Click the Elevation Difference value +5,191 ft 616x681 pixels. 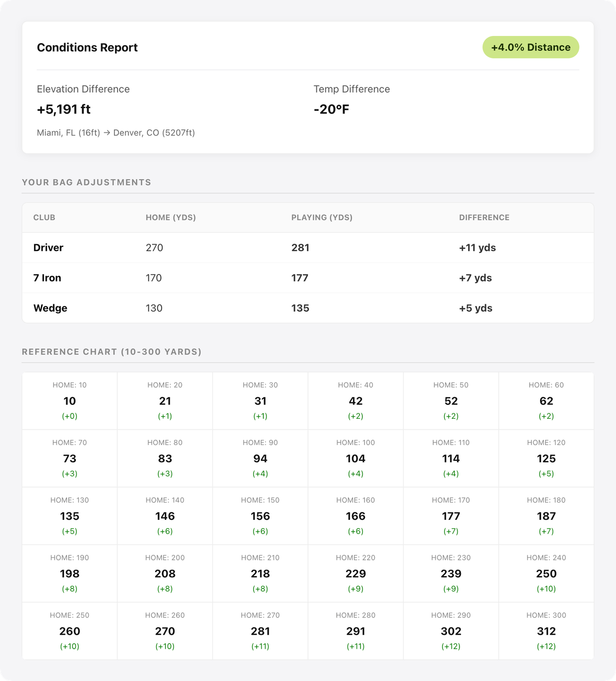click(63, 109)
